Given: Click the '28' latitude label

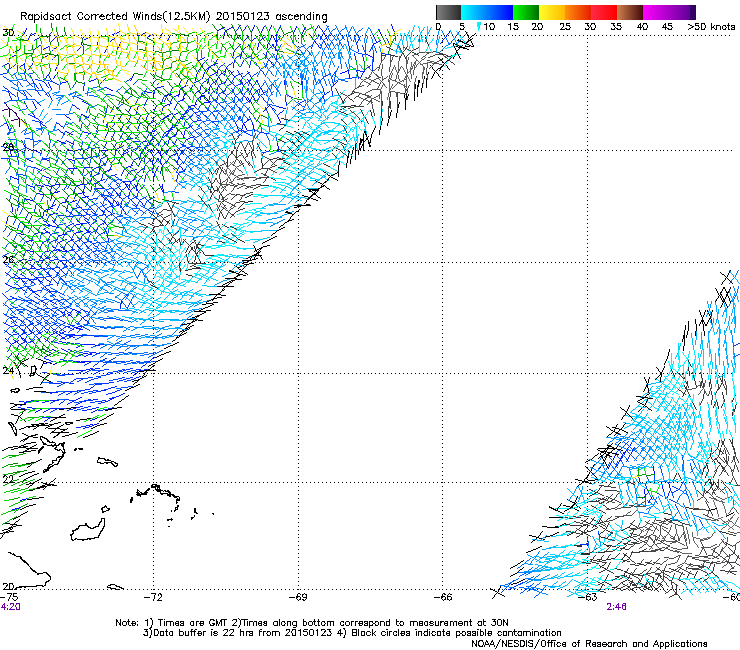Looking at the screenshot, I should click(8, 147).
